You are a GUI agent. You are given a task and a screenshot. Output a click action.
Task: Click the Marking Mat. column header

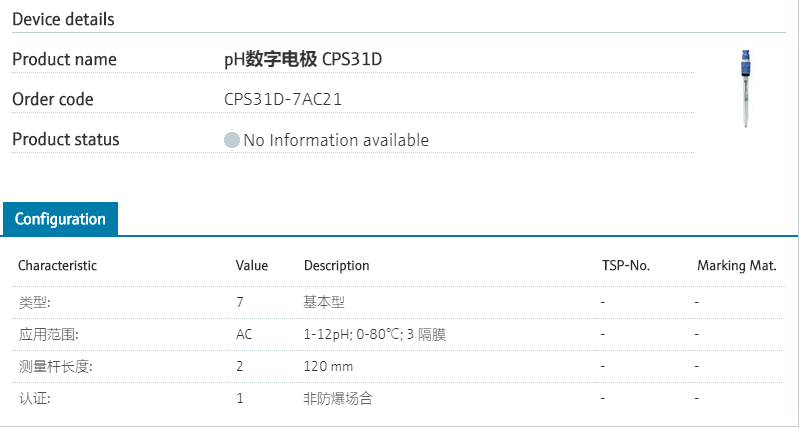(736, 266)
